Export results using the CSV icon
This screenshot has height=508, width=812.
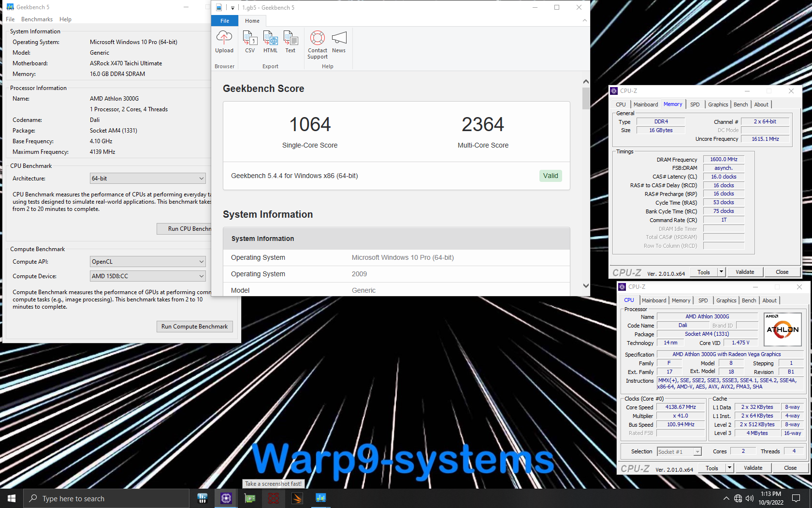click(x=250, y=38)
